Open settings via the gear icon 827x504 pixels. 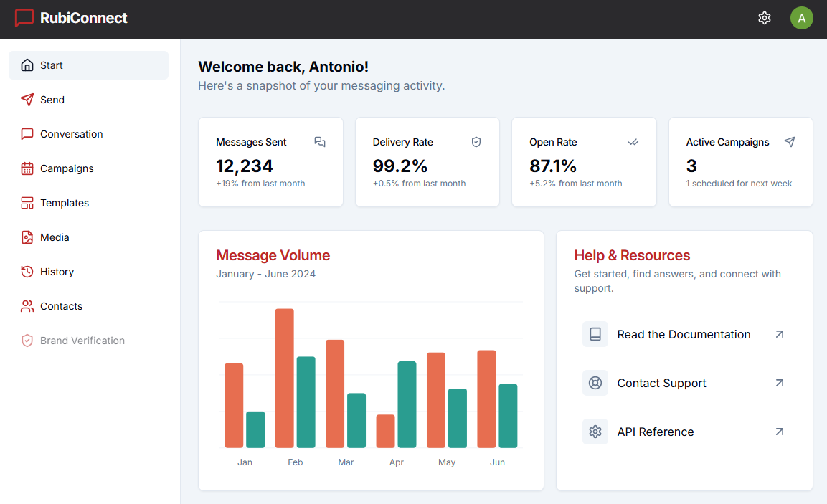tap(764, 18)
